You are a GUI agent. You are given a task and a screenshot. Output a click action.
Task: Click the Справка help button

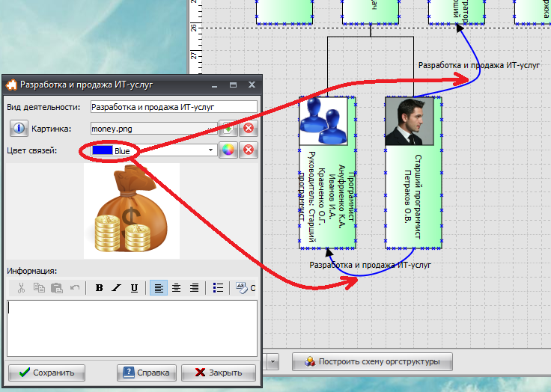147,373
